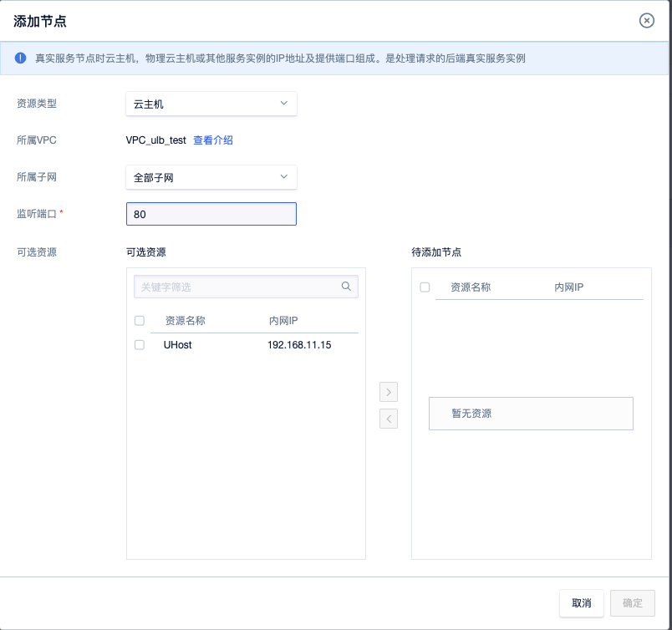Screen dimensions: 672x630
Task: Open the 云主机 resource type dropdown
Action: [211, 104]
